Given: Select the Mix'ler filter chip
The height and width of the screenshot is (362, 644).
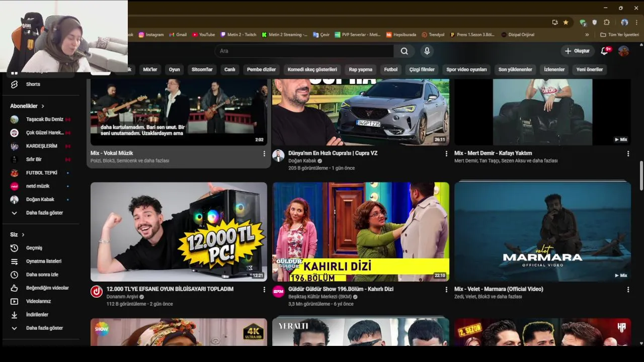Looking at the screenshot, I should pyautogui.click(x=150, y=69).
